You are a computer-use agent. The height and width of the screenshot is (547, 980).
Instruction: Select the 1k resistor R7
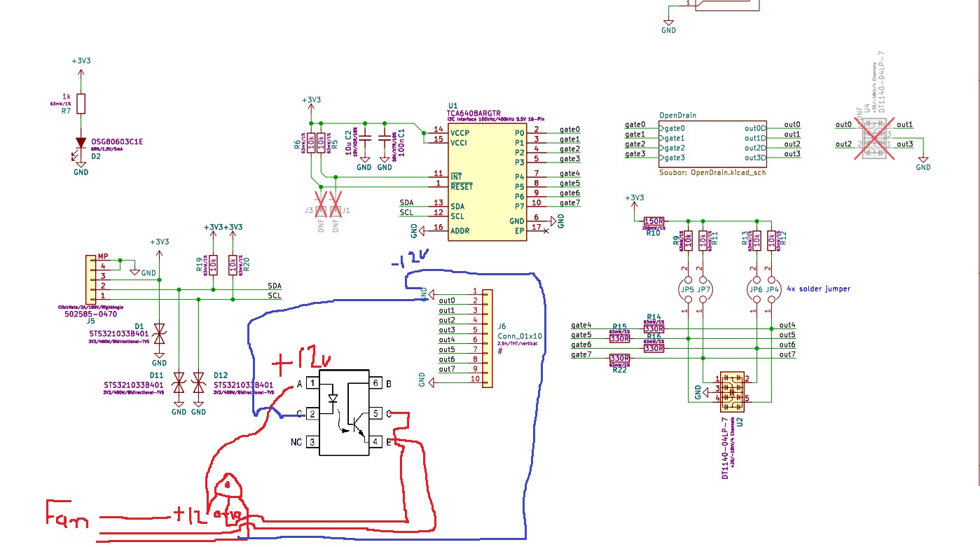[x=81, y=104]
